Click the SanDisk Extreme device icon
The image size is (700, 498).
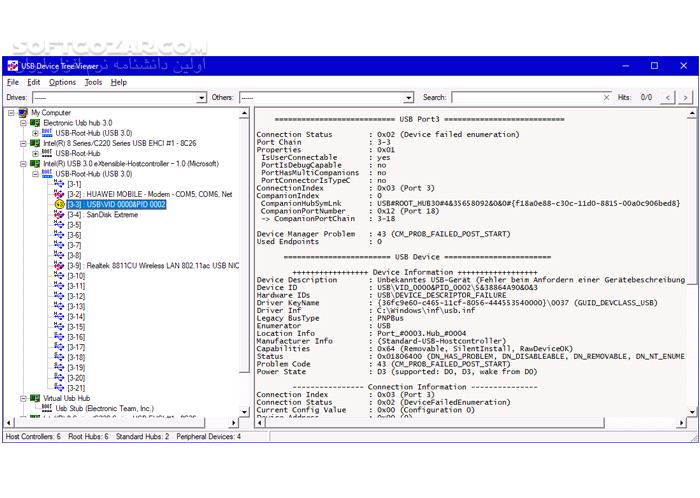point(59,215)
